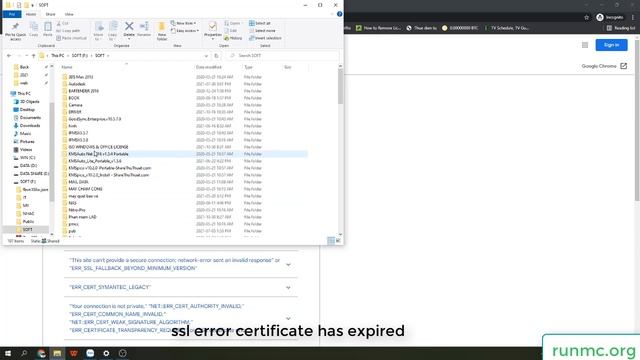
Task: Select Desktop in navigation pane
Action: click(27, 109)
